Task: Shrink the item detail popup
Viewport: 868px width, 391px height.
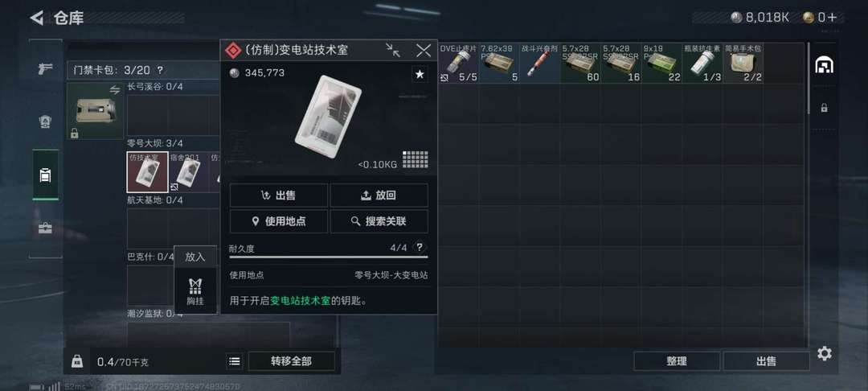Action: [393, 51]
